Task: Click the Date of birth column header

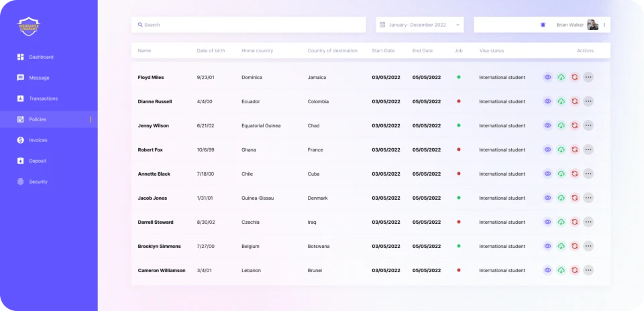Action: pyautogui.click(x=211, y=51)
